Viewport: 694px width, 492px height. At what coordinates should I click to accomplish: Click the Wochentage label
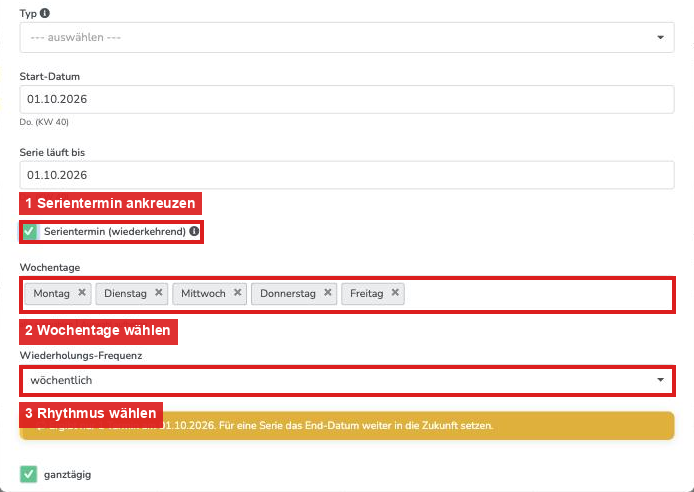50,268
